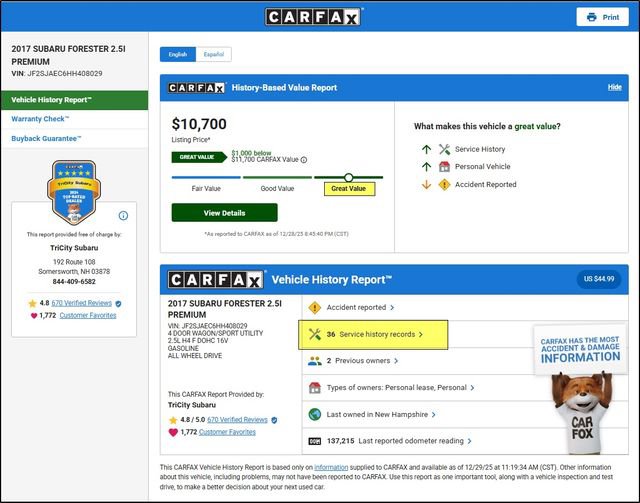Screen dimensions: 640x503
Task: Click the green View Details button
Action: 224,213
